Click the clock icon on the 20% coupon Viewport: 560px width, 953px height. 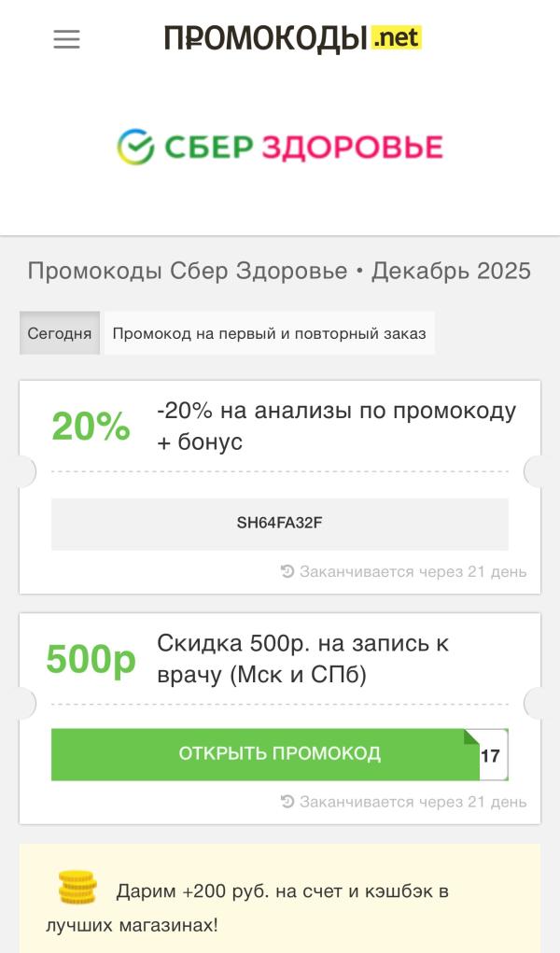coord(287,571)
